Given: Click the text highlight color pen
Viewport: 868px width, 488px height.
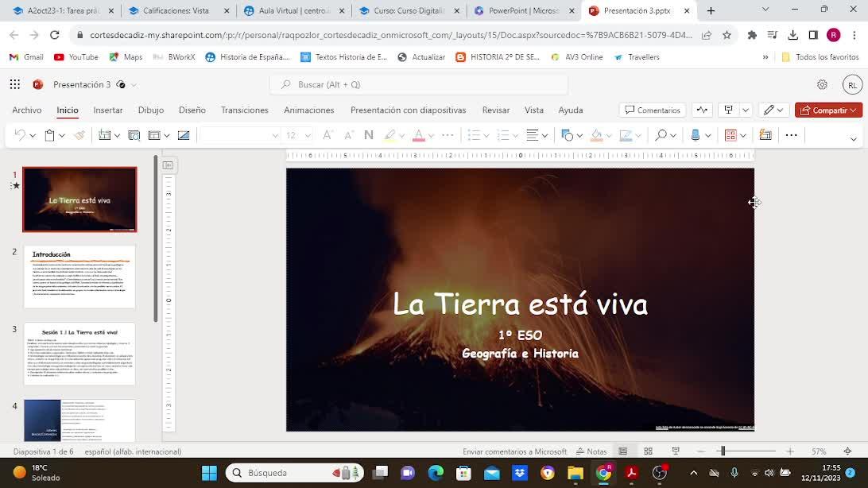Looking at the screenshot, I should pos(389,135).
